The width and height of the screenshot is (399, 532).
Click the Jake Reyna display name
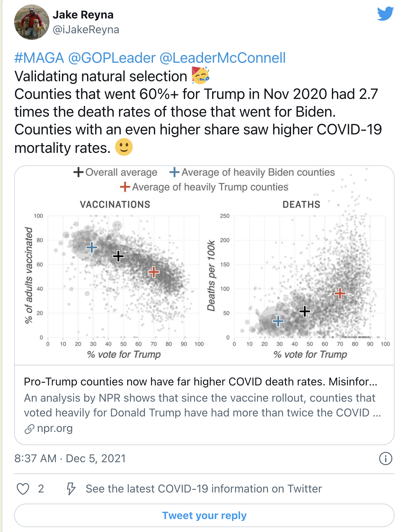(83, 15)
